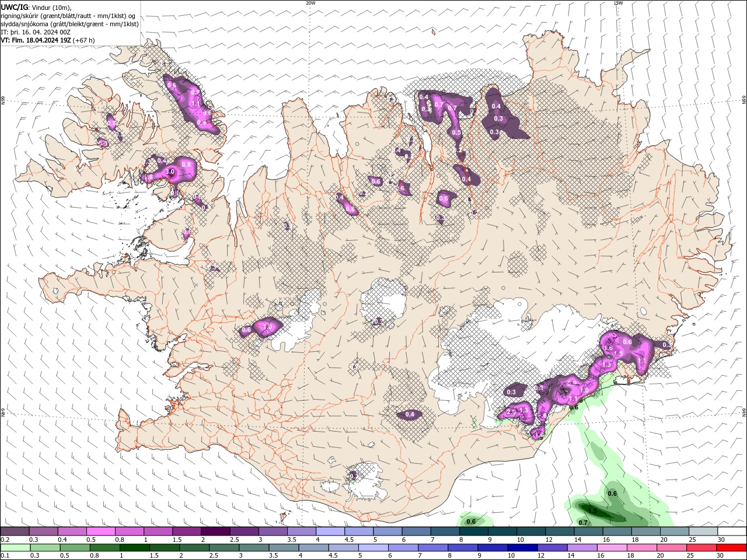Click the "IT: þri. 16. 04. 2024 00Z" line
The image size is (747, 560).
(x=36, y=32)
